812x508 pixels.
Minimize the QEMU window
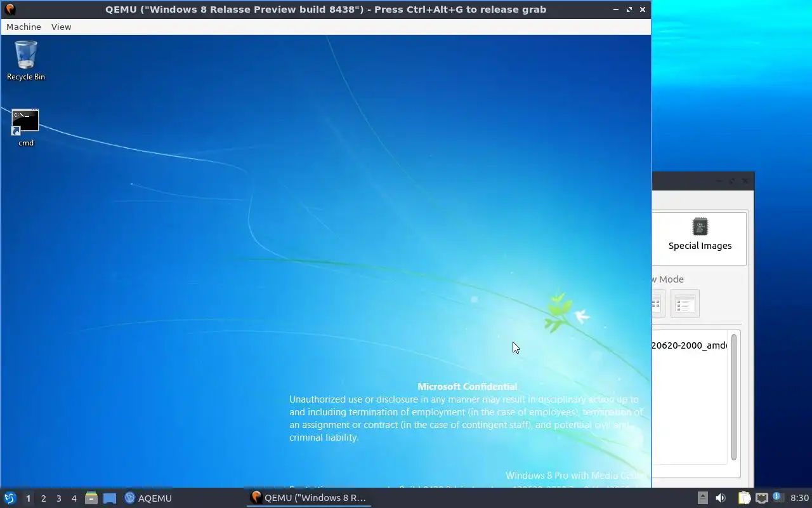click(x=616, y=10)
